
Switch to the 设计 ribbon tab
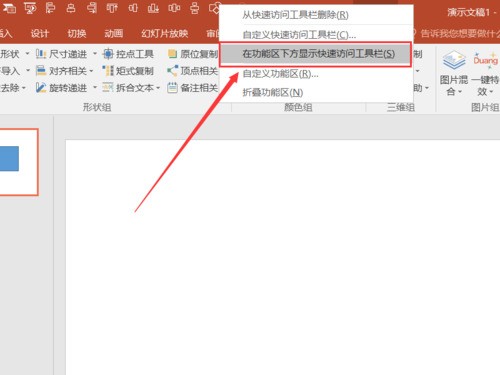tap(40, 33)
